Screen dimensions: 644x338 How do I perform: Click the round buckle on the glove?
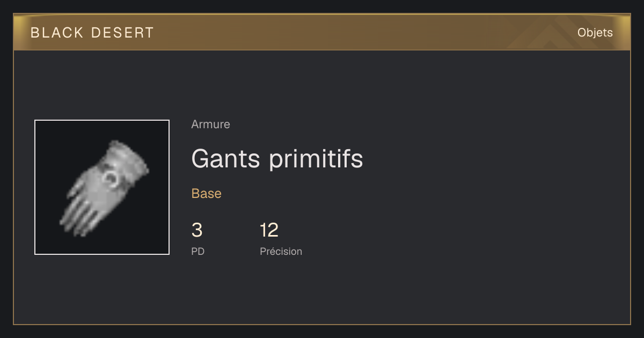(112, 179)
